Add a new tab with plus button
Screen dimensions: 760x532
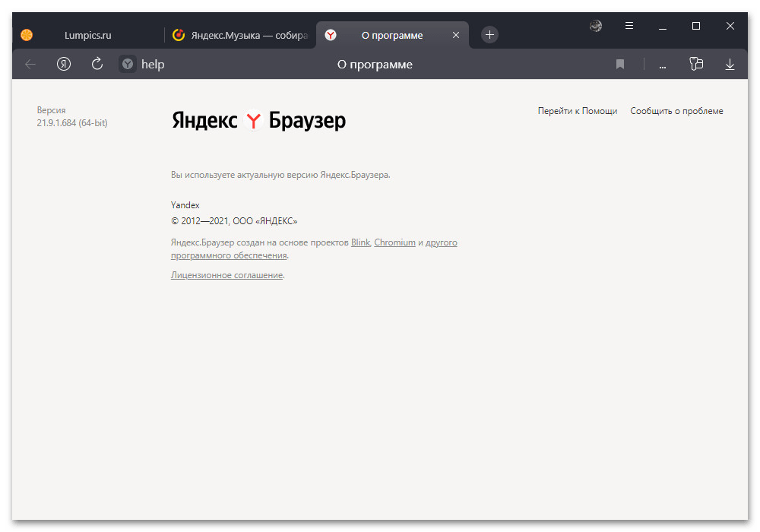[x=490, y=35]
